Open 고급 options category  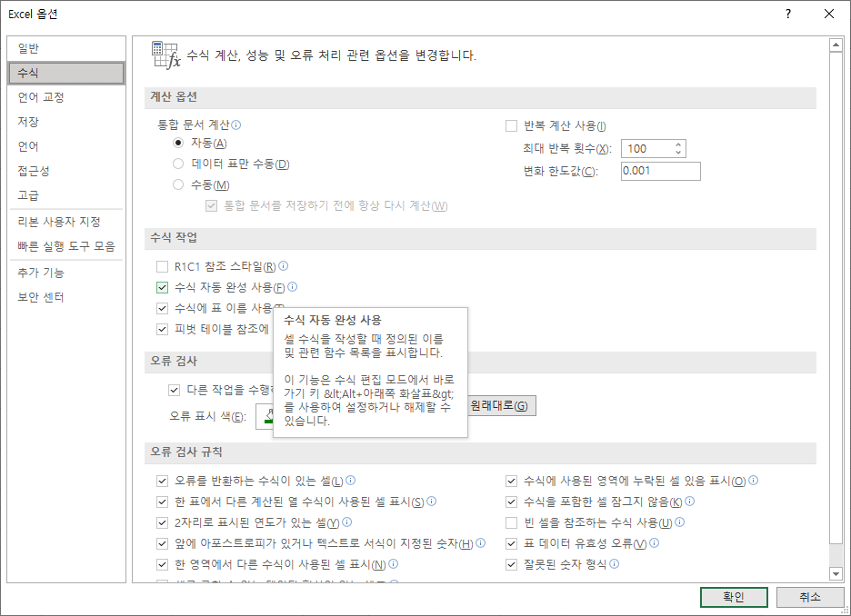(66, 195)
